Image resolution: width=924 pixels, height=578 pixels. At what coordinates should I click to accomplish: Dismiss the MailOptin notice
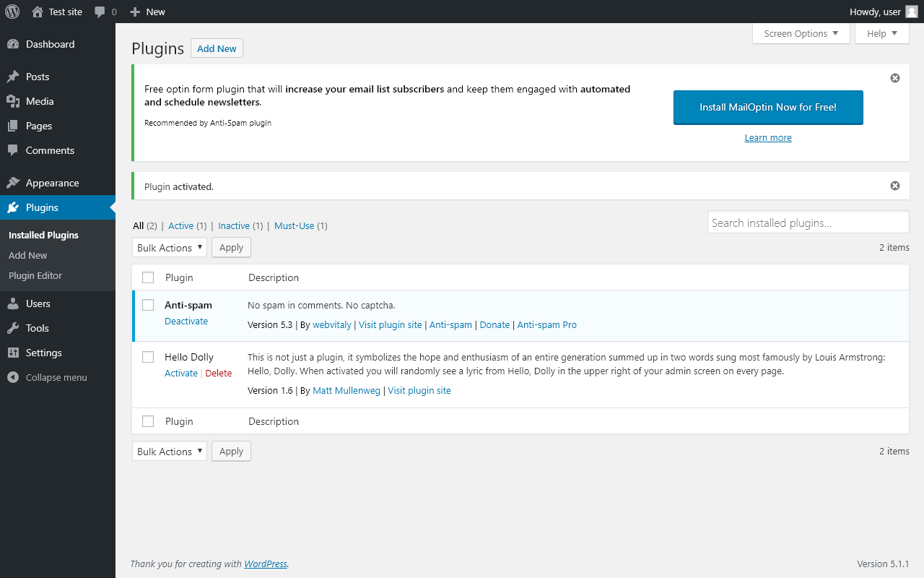click(895, 78)
